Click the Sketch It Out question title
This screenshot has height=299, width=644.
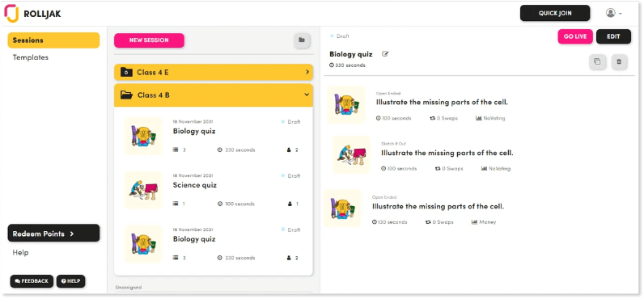tap(447, 153)
